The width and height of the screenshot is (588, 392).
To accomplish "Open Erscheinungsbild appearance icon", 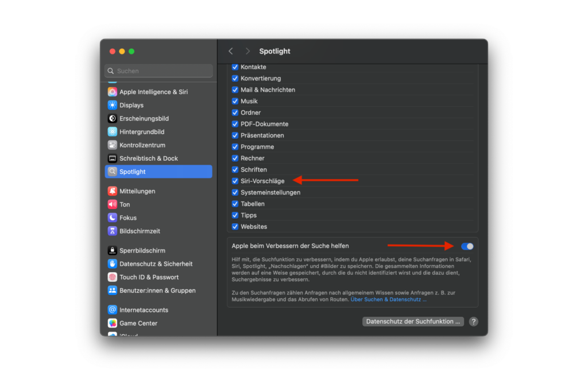I will pyautogui.click(x=113, y=118).
